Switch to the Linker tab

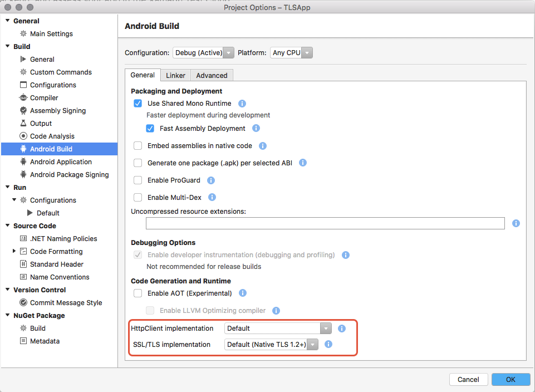tap(175, 75)
